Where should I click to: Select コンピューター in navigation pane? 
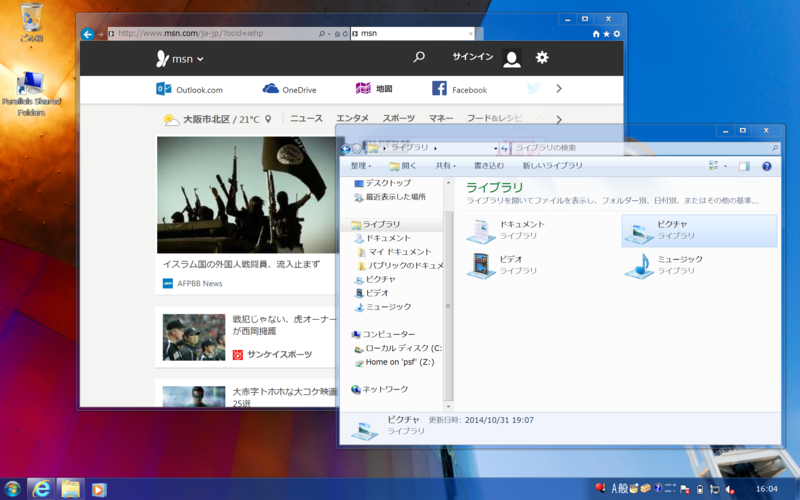tap(383, 335)
